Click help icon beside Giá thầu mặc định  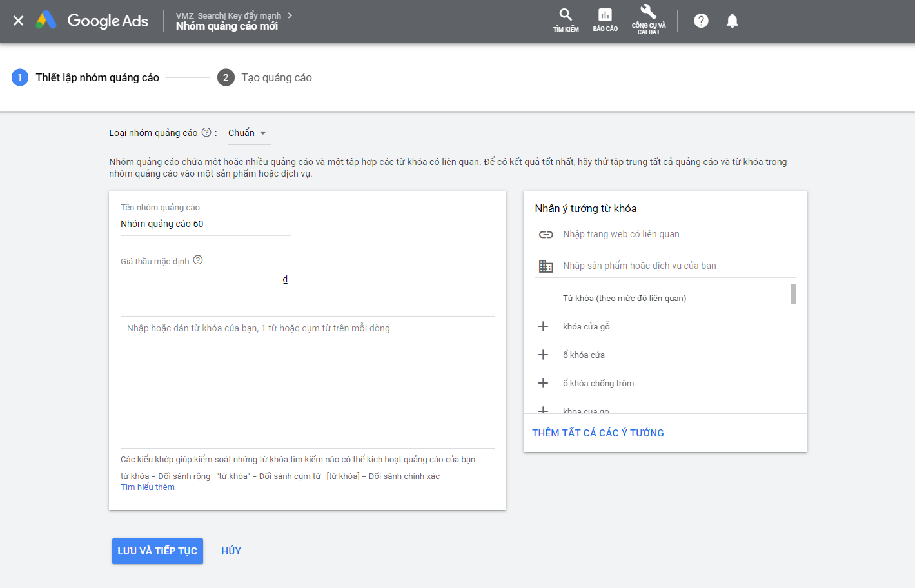pos(198,260)
